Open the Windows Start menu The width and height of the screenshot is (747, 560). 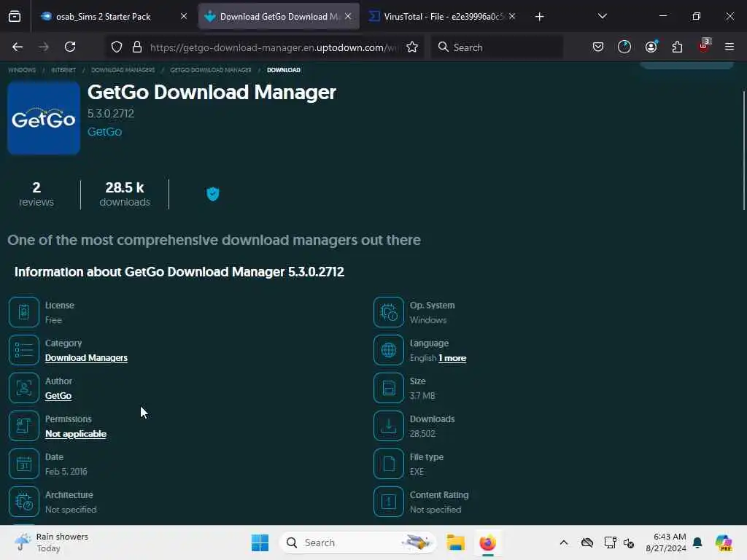(x=260, y=542)
